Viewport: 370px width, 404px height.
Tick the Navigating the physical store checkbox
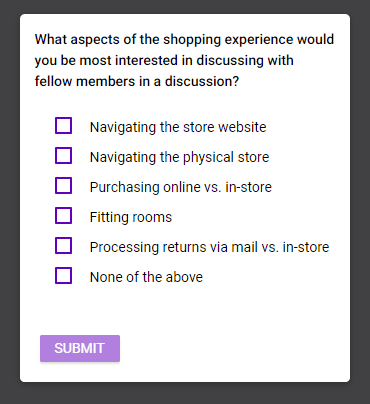tap(63, 156)
